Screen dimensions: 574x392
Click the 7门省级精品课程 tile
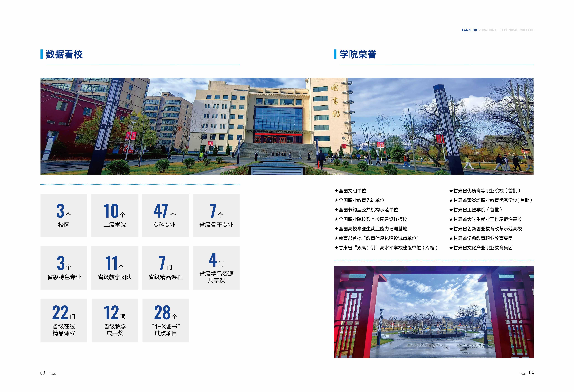pos(166,268)
